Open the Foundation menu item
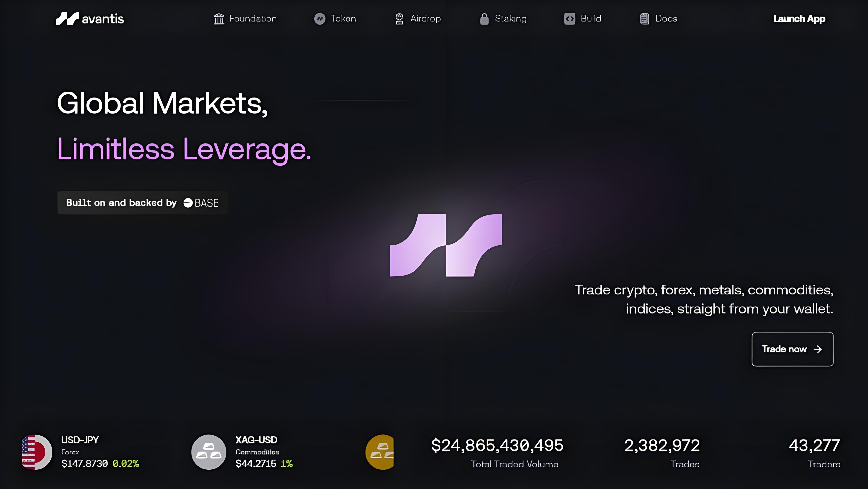The height and width of the screenshot is (489, 868). tap(253, 19)
